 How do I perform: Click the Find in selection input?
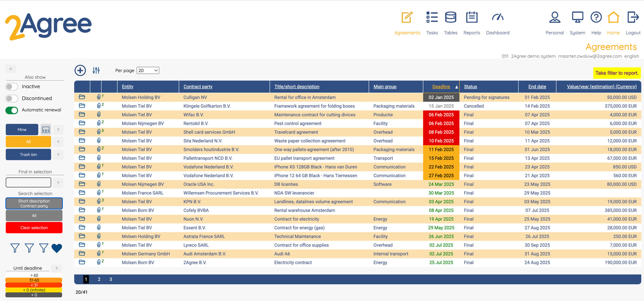[x=28, y=183]
